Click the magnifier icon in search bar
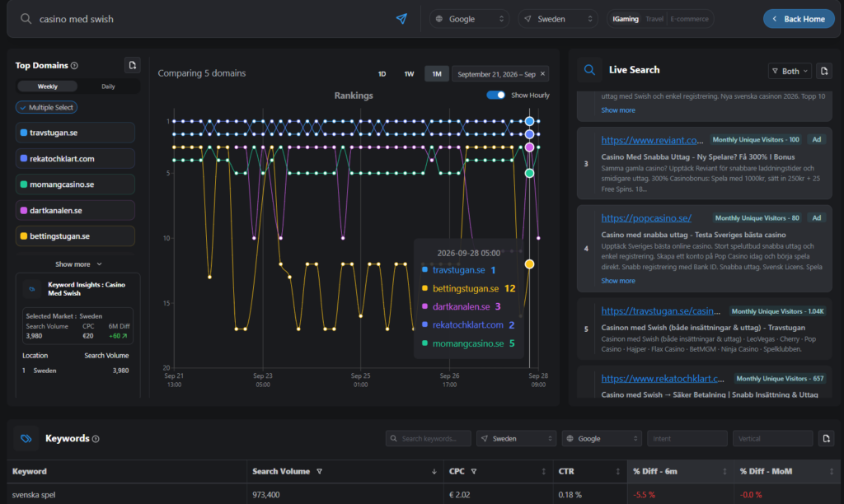The image size is (844, 504). (x=26, y=19)
